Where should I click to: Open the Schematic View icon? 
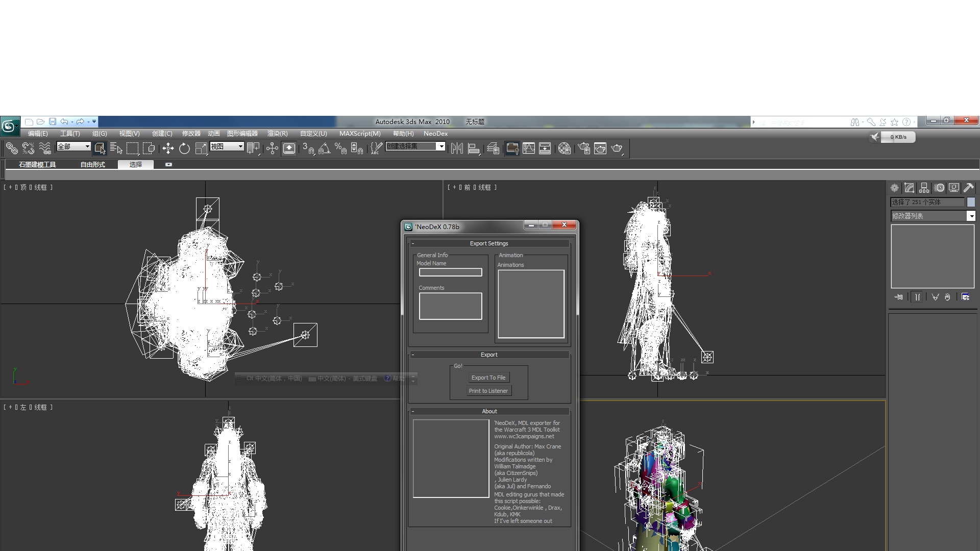[545, 148]
